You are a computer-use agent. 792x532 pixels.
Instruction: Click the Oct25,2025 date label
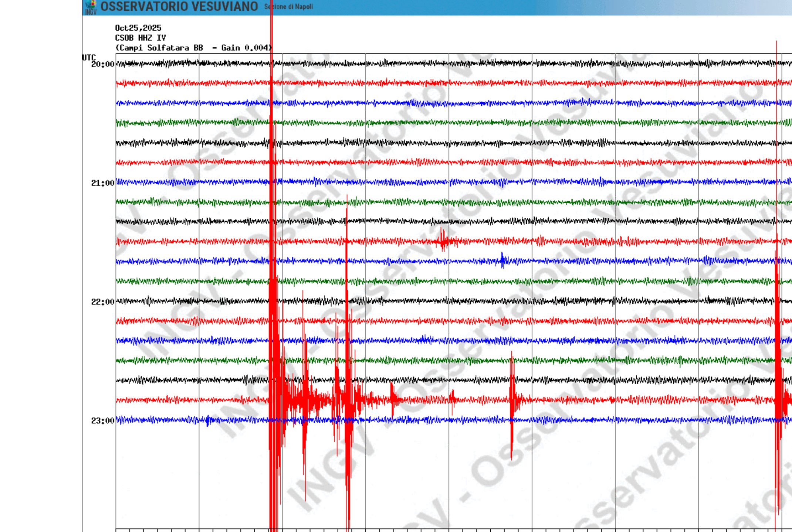coord(138,28)
